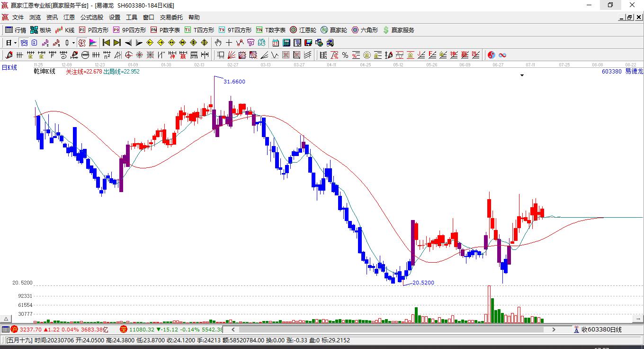Open the 浏览 menu
Image resolution: width=644 pixels, height=349 pixels.
click(35, 18)
